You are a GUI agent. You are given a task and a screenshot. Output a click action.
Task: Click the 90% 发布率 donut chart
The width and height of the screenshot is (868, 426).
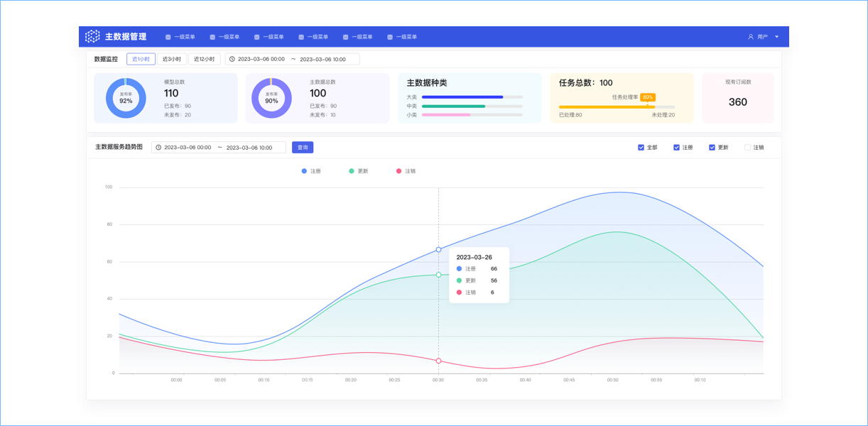pyautogui.click(x=271, y=98)
